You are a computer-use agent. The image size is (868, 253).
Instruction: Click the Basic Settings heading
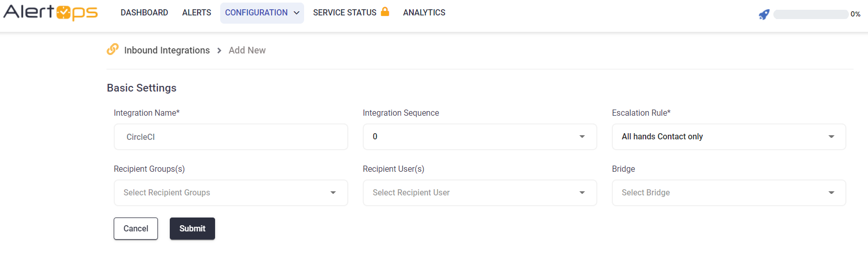(x=141, y=88)
